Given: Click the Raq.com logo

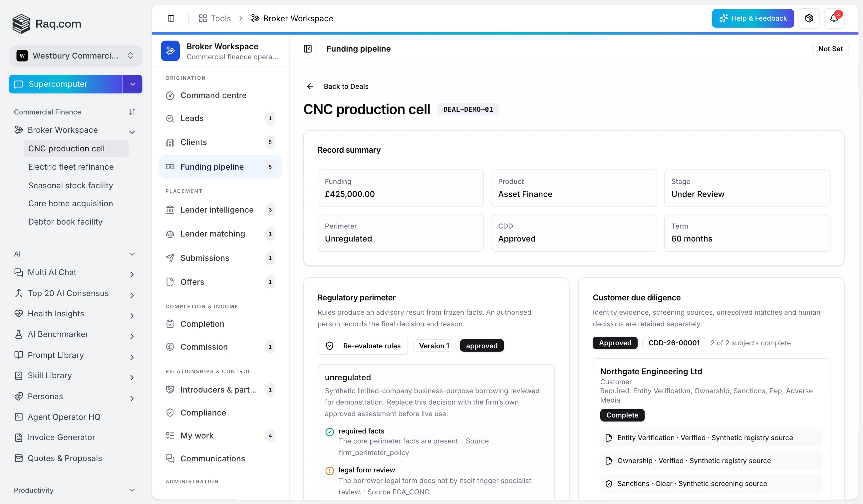Looking at the screenshot, I should (x=47, y=24).
